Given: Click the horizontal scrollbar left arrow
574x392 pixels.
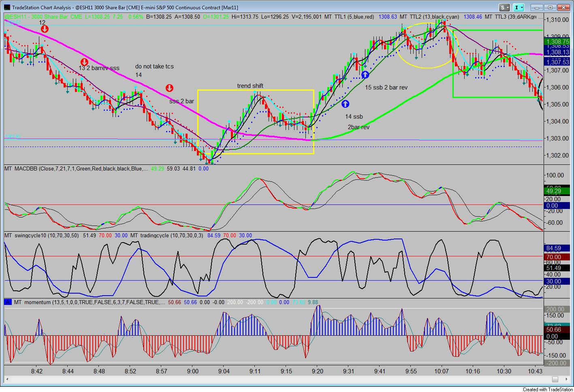Looking at the screenshot, I should [x=7, y=379].
